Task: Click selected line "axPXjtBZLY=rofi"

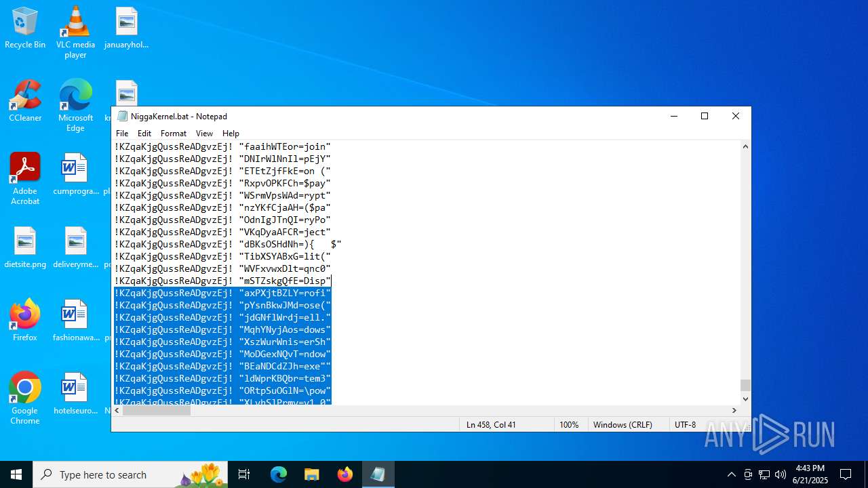Action: [x=222, y=293]
